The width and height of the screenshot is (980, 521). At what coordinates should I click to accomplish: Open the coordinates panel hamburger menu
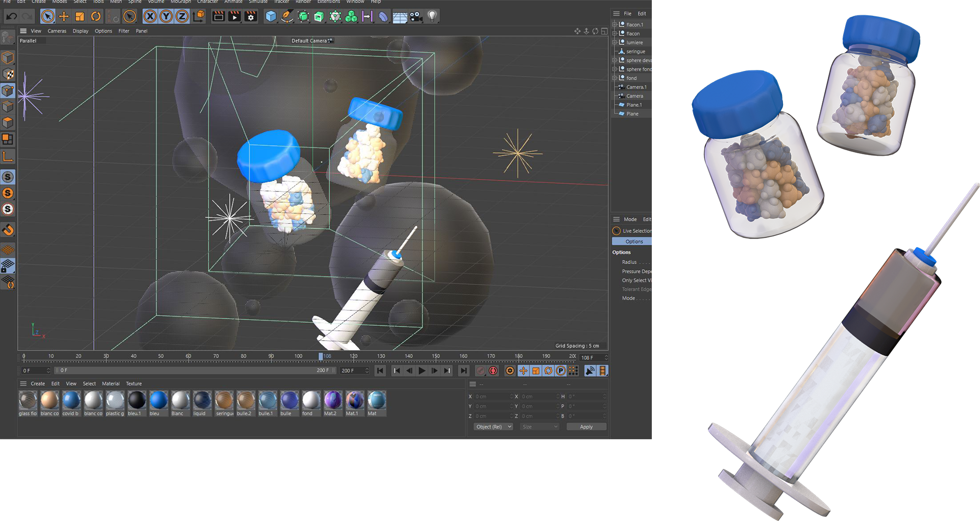point(473,384)
